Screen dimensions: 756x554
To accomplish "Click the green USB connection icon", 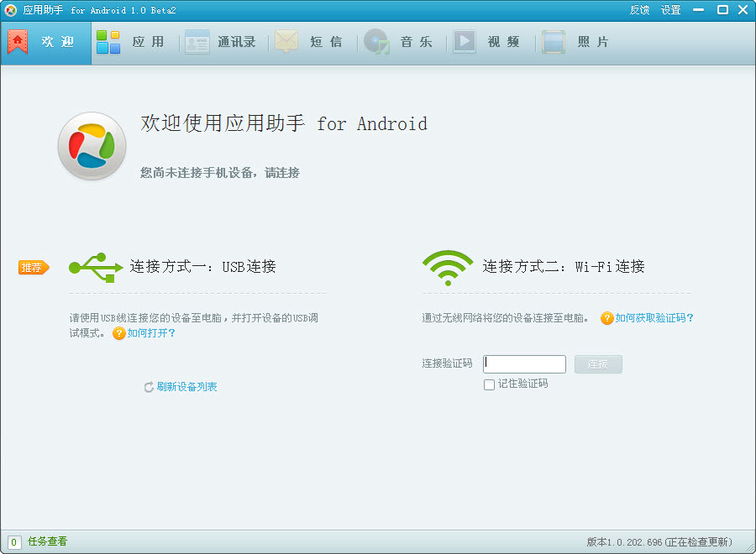I will pyautogui.click(x=96, y=268).
